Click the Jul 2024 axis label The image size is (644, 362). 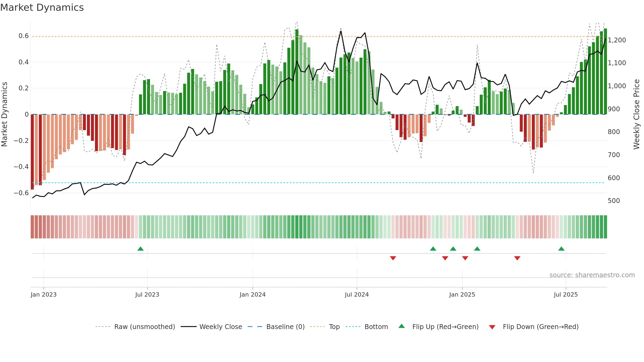(x=357, y=294)
